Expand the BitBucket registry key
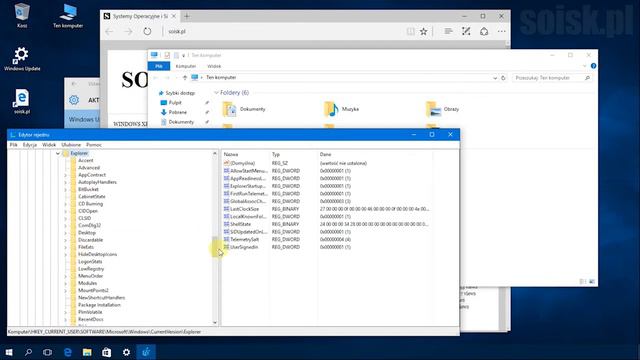 click(x=65, y=189)
